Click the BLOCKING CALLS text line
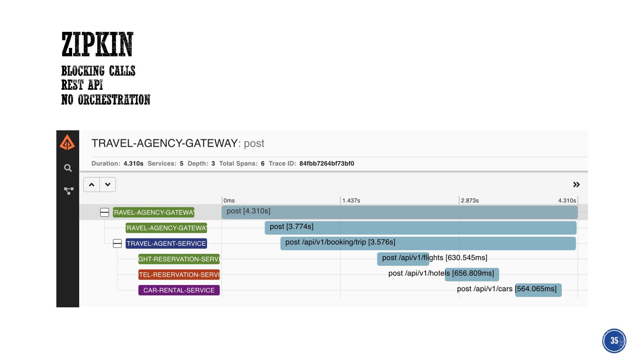This screenshot has height=362, width=644. tap(98, 71)
